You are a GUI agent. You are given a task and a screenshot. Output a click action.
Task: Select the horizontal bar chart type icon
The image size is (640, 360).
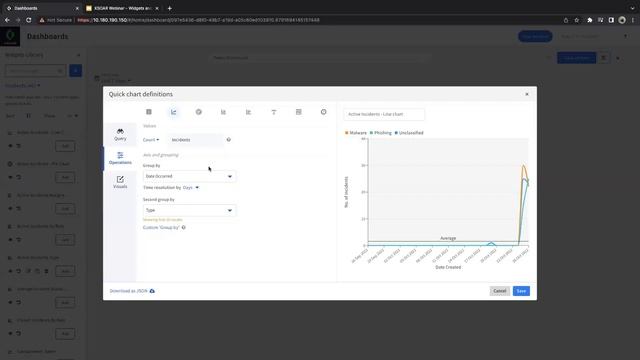(249, 112)
